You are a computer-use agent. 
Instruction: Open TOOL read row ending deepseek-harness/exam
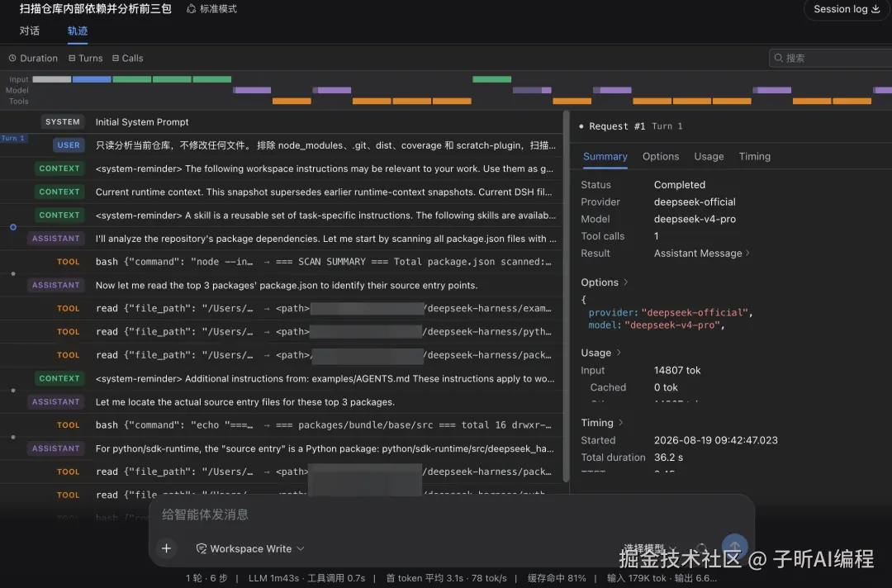(x=282, y=308)
